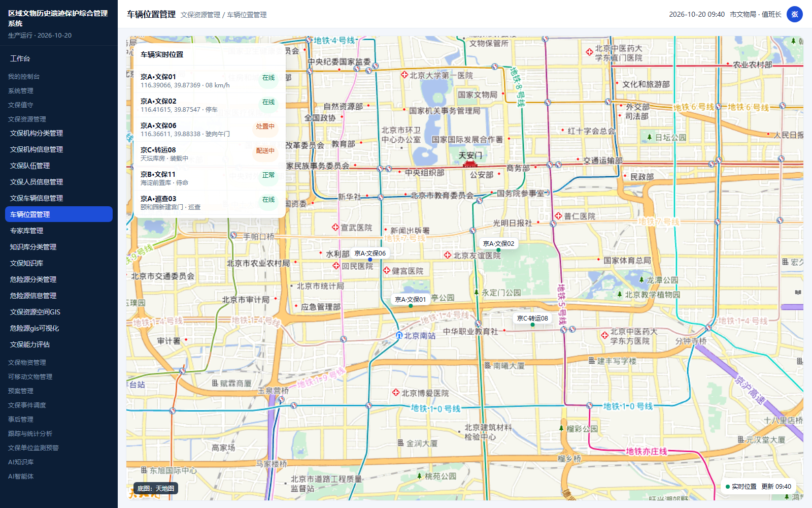Click the 配送中 status badge

pyautogui.click(x=265, y=151)
